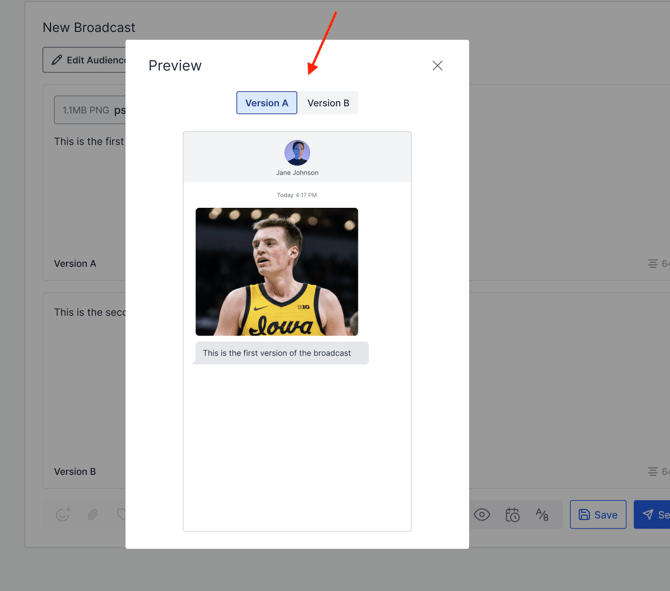Click the eye preview icon in toolbar
Image resolution: width=670 pixels, height=591 pixels.
tap(482, 515)
